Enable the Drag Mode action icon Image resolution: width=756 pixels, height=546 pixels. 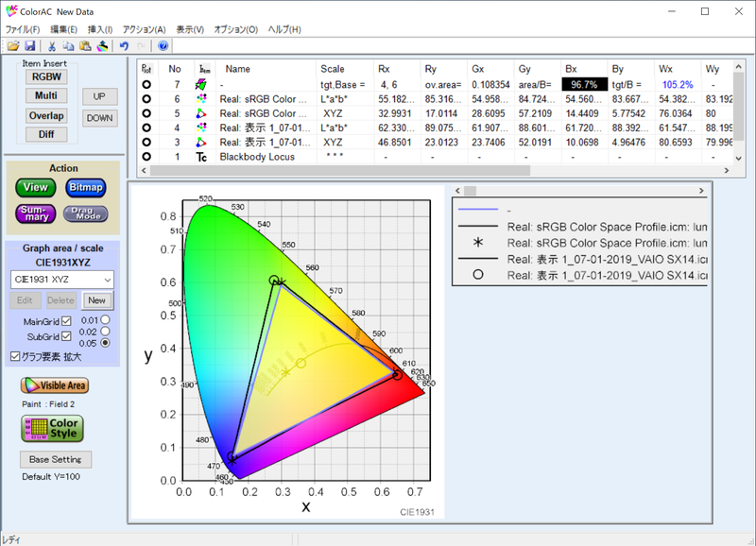click(x=87, y=214)
